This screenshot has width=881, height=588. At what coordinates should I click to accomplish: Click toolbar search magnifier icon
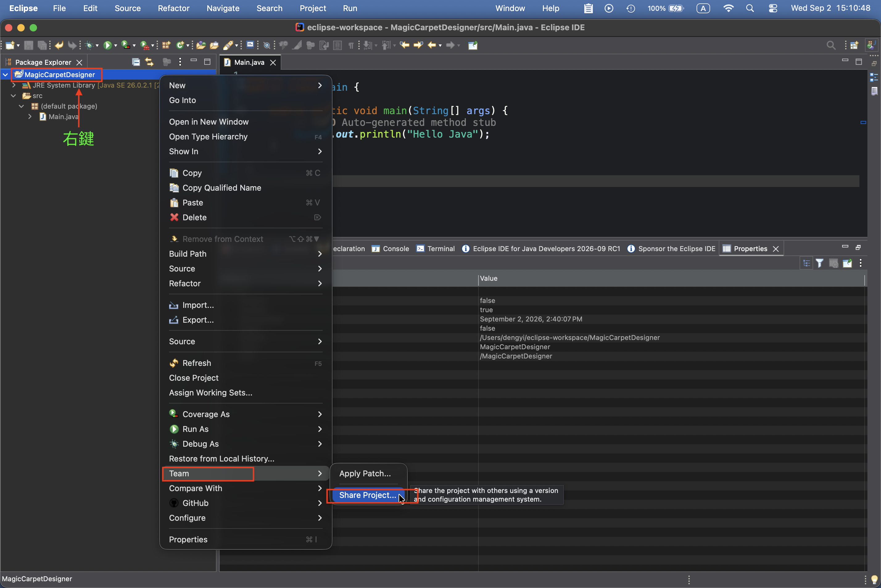click(831, 45)
